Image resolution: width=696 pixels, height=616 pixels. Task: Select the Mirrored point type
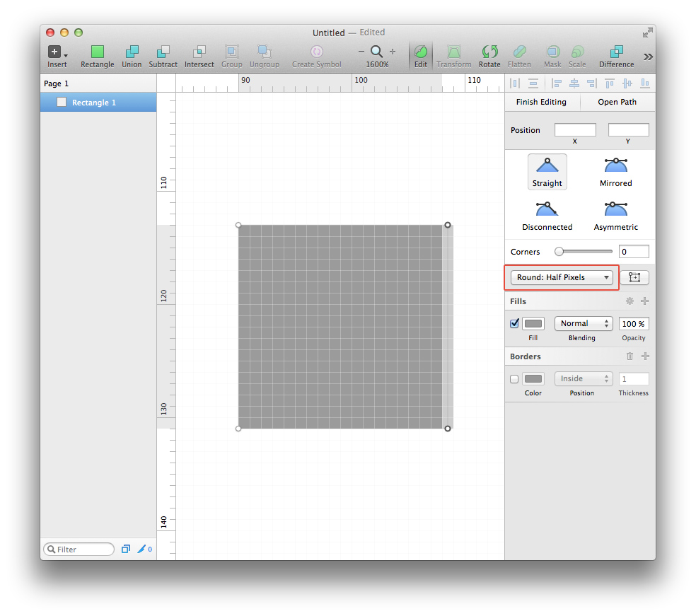(x=615, y=172)
